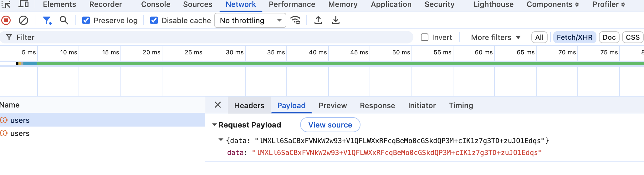
Task: Switch to the Console panel
Action: (x=156, y=4)
